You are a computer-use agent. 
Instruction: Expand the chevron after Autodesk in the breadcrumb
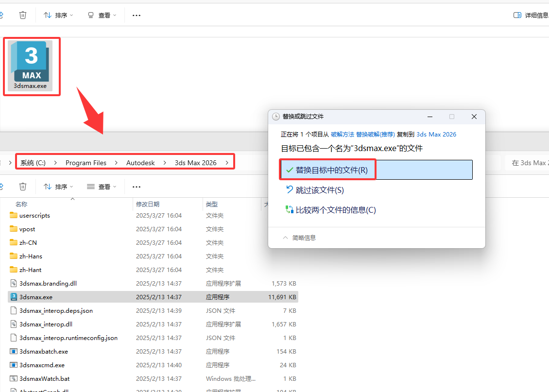click(165, 163)
